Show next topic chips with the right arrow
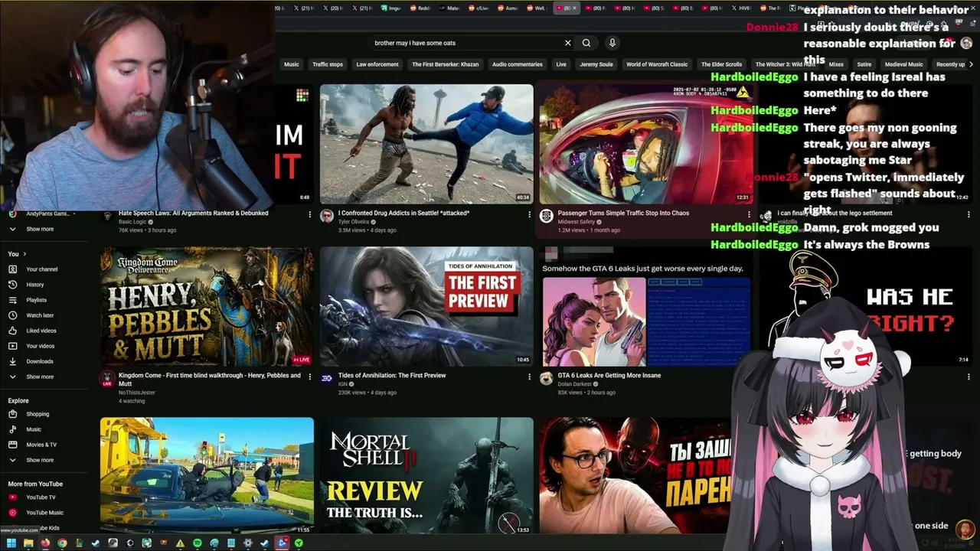The image size is (980, 551). tap(971, 64)
